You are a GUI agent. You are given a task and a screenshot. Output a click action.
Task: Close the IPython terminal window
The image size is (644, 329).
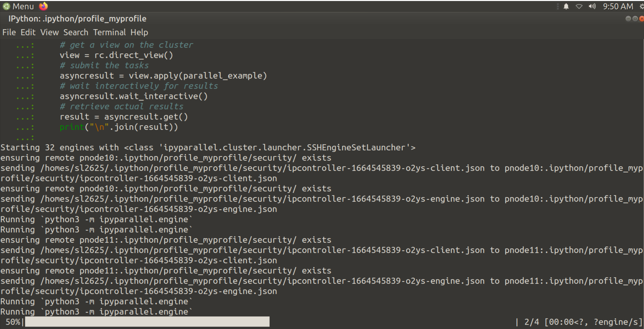coord(641,18)
